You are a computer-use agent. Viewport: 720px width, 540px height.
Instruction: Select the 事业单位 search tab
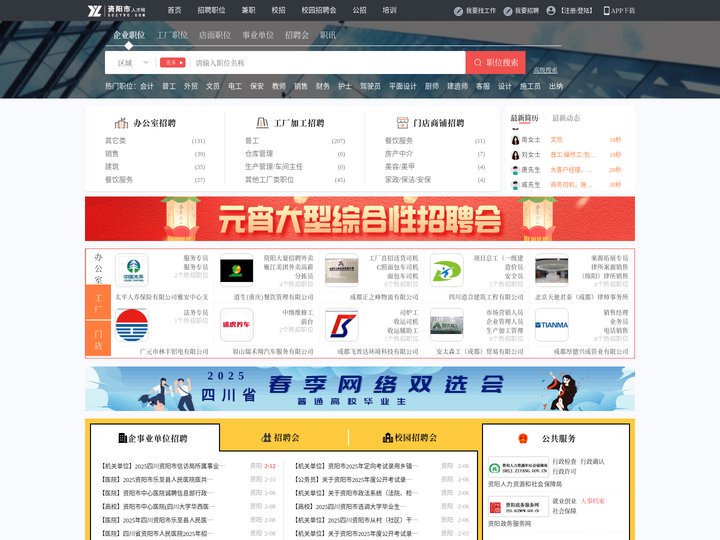point(258,35)
